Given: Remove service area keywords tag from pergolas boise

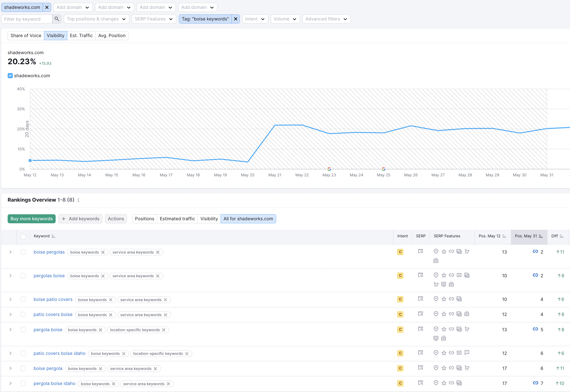Looking at the screenshot, I should tap(158, 276).
